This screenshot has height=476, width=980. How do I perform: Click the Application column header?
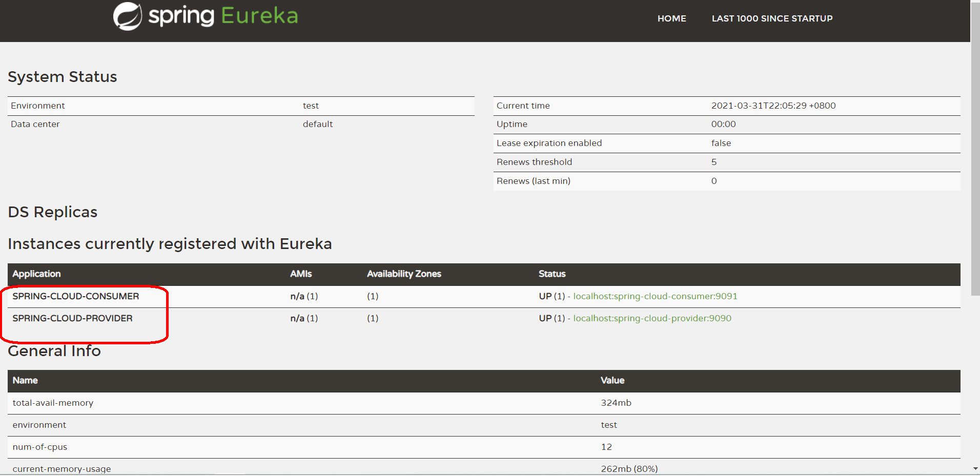(36, 274)
